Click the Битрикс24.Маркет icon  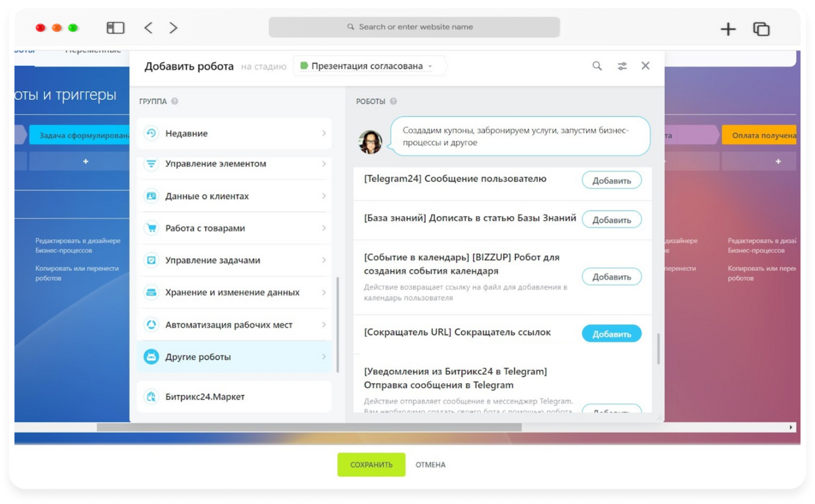151,397
